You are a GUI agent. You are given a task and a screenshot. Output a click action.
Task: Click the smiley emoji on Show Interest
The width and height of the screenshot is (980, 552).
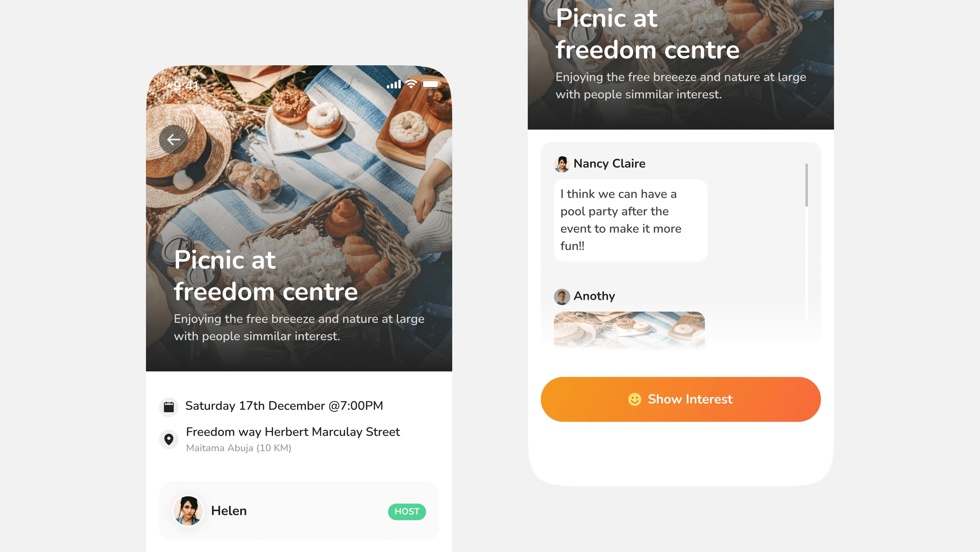tap(634, 399)
